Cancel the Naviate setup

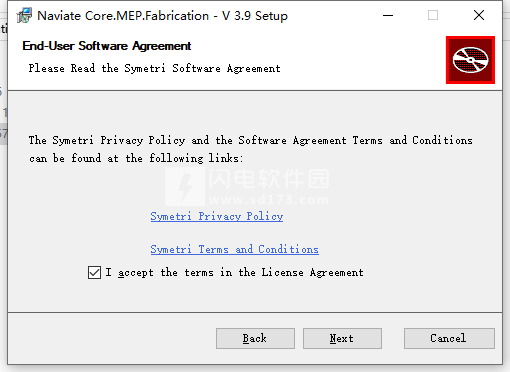[x=449, y=338]
